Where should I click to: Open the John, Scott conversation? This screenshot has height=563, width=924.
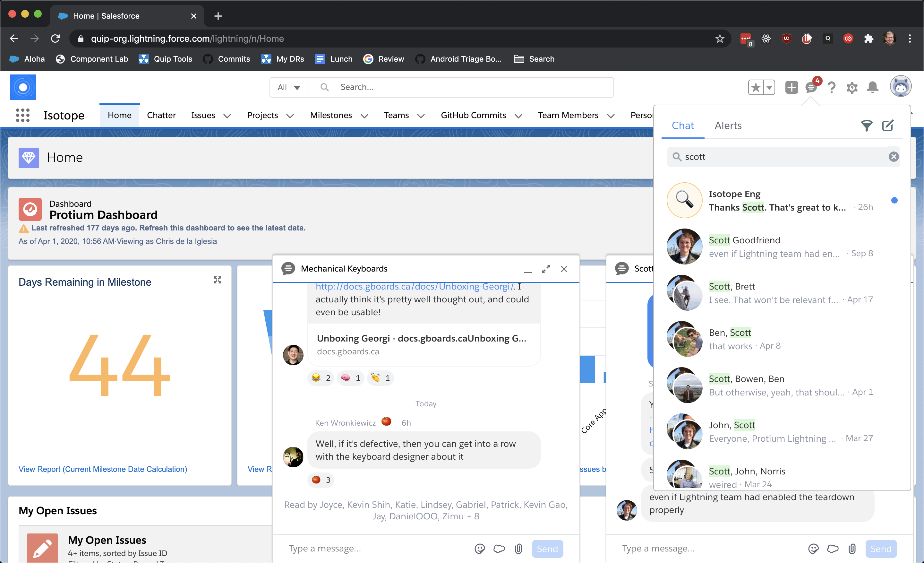783,431
